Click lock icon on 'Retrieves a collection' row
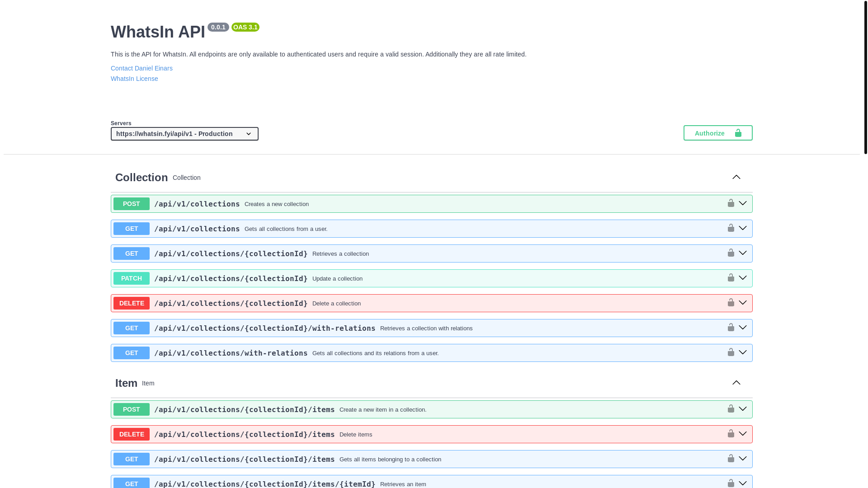The height and width of the screenshot is (488, 868). (731, 253)
